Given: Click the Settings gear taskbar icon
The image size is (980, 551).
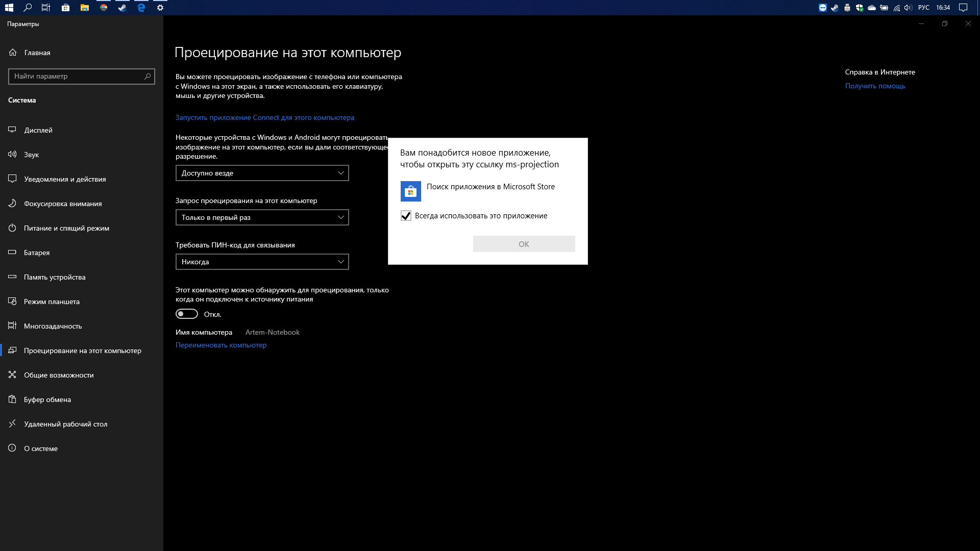Looking at the screenshot, I should (160, 8).
